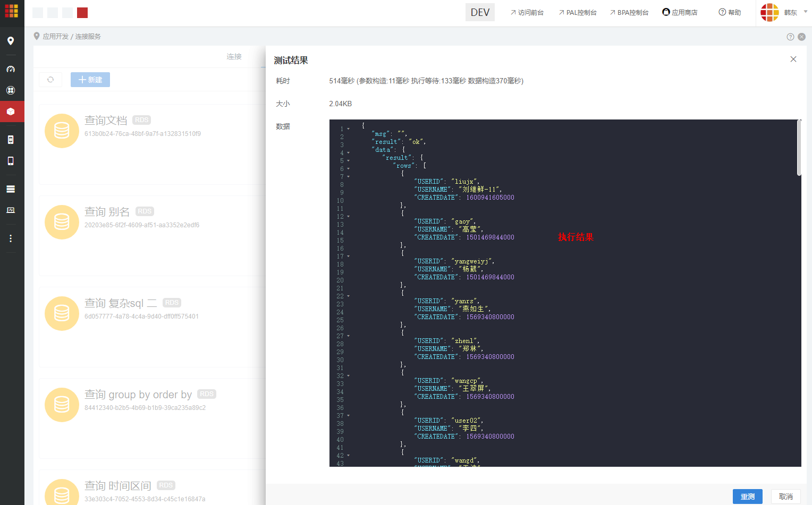Click the refresh icon beside 新建
This screenshot has height=505, width=812.
(50, 80)
